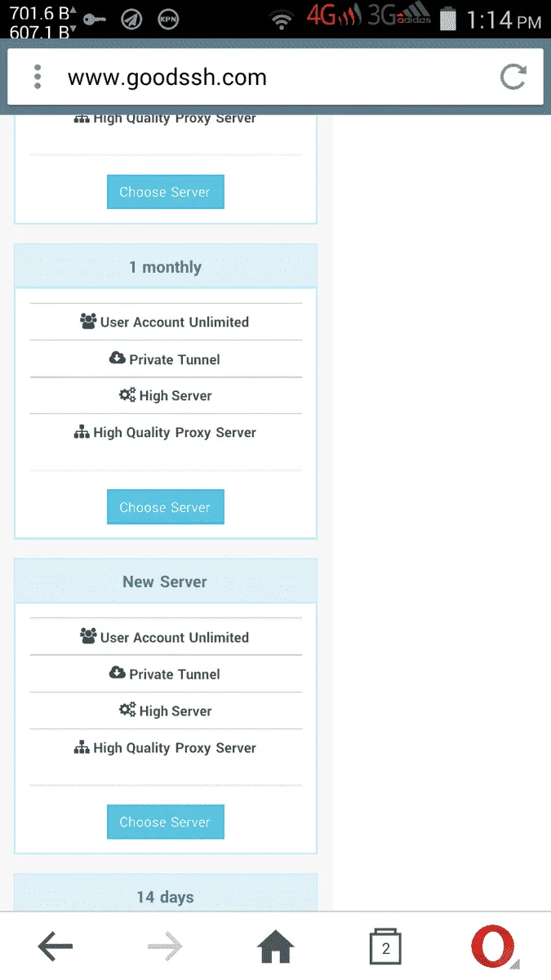This screenshot has height=980, width=551.
Task: Tap the 1:14 PM clock
Action: [x=504, y=20]
